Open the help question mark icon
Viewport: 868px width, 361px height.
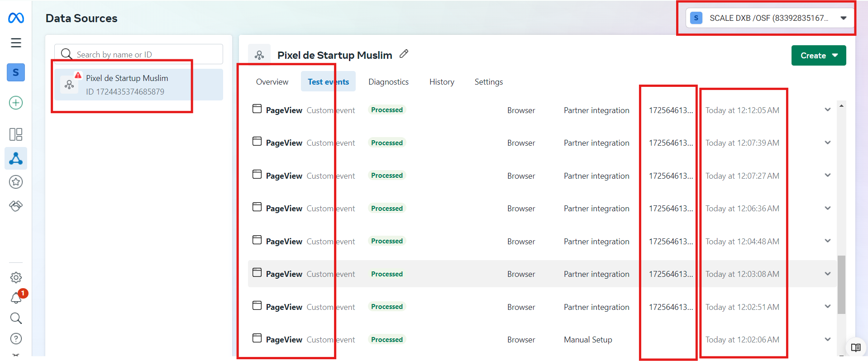(x=16, y=339)
